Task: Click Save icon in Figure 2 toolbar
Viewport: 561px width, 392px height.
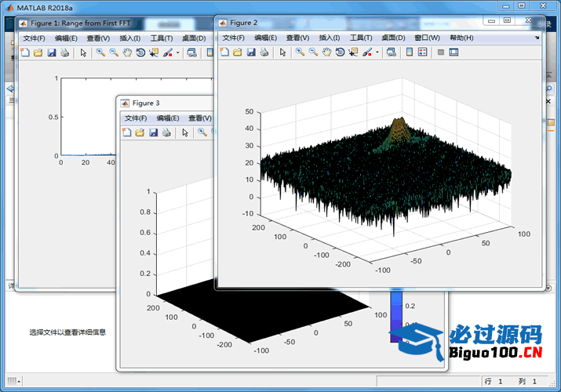Action: pos(251,53)
